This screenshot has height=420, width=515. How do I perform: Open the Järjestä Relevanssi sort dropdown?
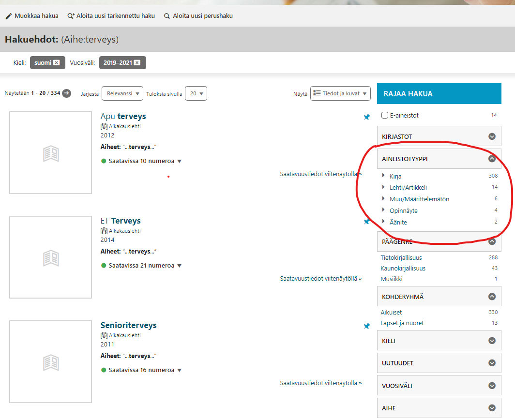coord(122,93)
